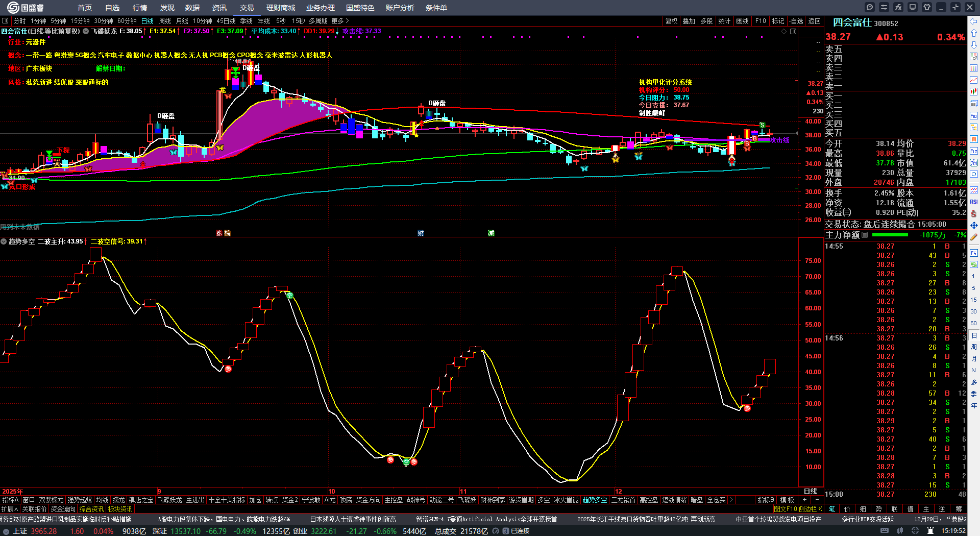This screenshot has width=980, height=536.
Task: Click the blue left arrow sidebar icon
Action: [974, 21]
